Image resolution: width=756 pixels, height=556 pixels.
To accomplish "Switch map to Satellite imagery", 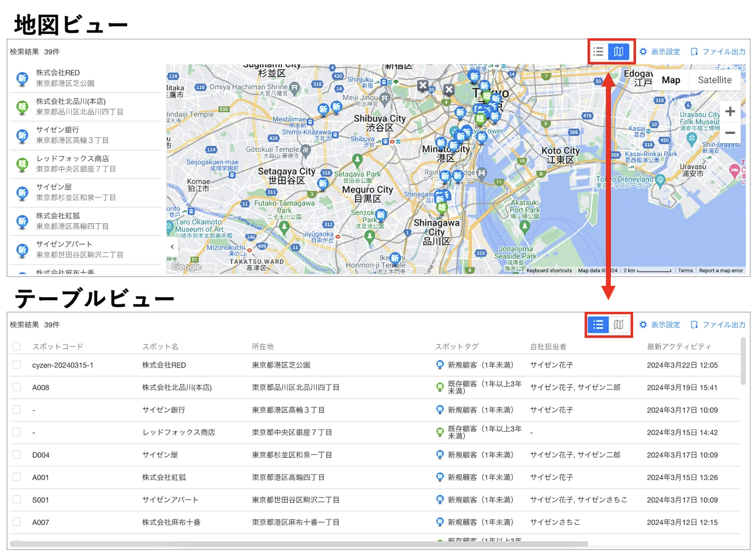I will tap(714, 80).
